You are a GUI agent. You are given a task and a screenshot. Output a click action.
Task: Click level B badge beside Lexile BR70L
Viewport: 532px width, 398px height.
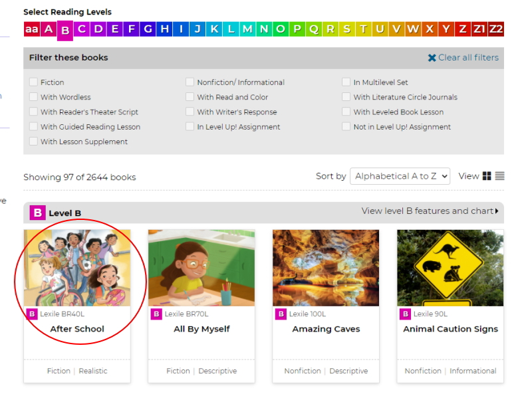pyautogui.click(x=156, y=314)
